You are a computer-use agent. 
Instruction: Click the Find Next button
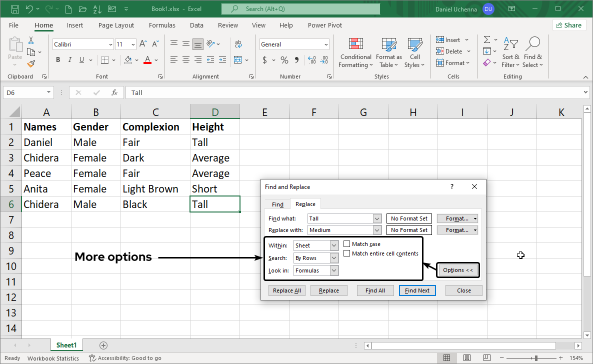(417, 290)
